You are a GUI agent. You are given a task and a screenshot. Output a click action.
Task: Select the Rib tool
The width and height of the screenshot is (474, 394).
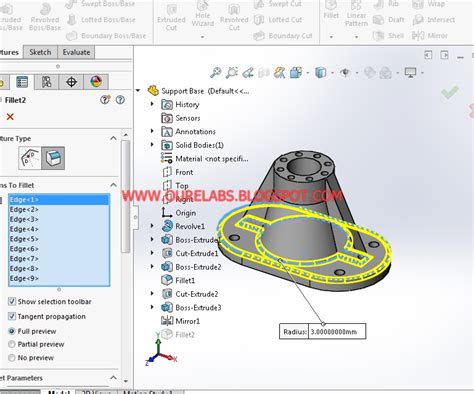[386, 4]
